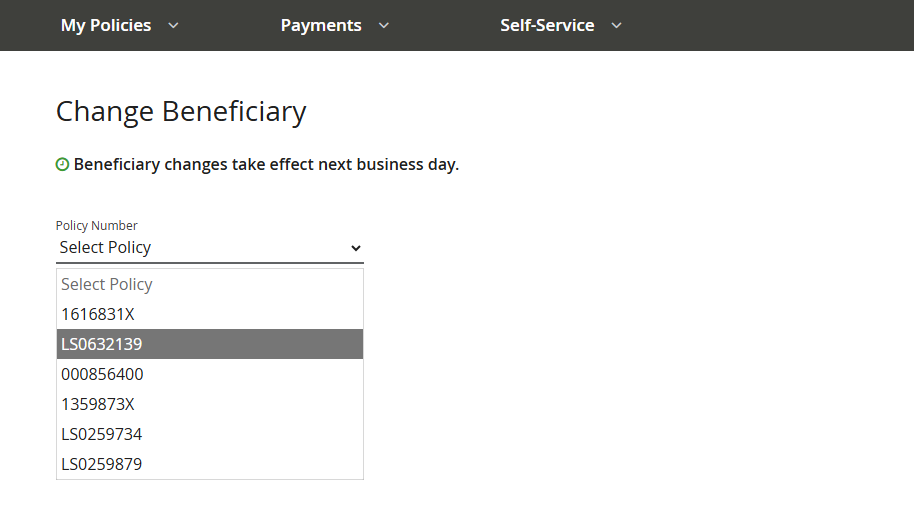Click the Policy Number field label
This screenshot has height=508, width=914.
[x=97, y=226]
